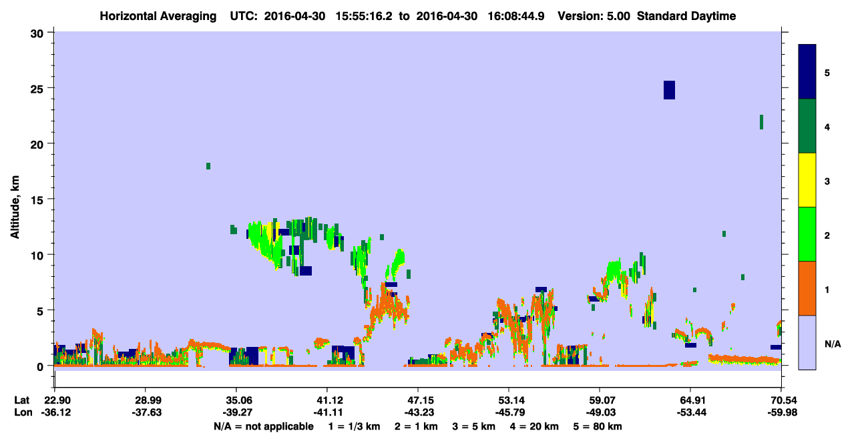Screen dimensions: 868x445
Task: Click longitude value -53.44
Action: click(690, 412)
